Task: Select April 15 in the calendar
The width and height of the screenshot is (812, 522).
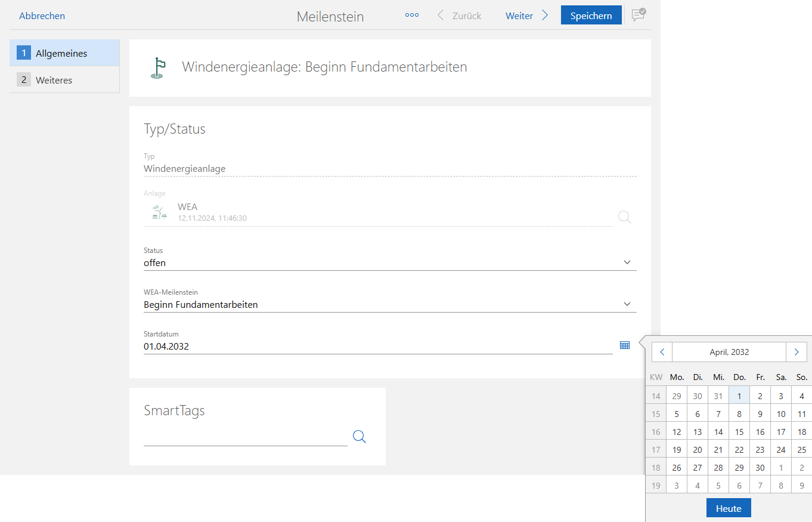Action: click(x=739, y=432)
